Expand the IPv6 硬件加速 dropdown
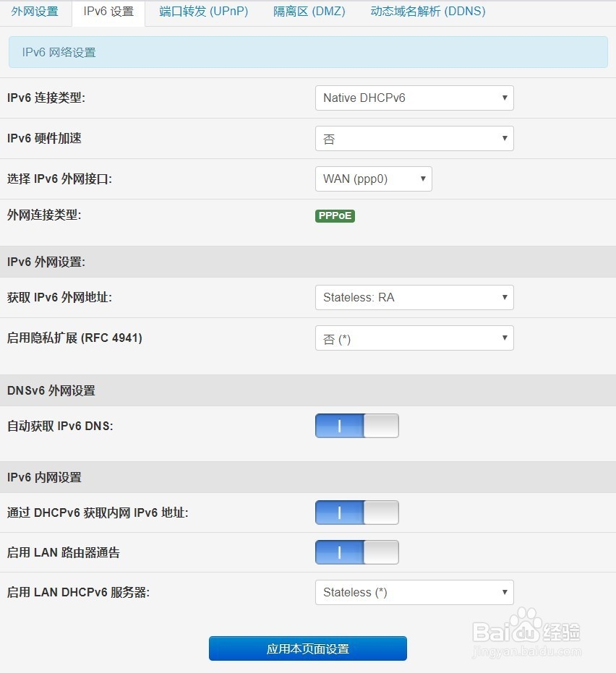 (414, 138)
